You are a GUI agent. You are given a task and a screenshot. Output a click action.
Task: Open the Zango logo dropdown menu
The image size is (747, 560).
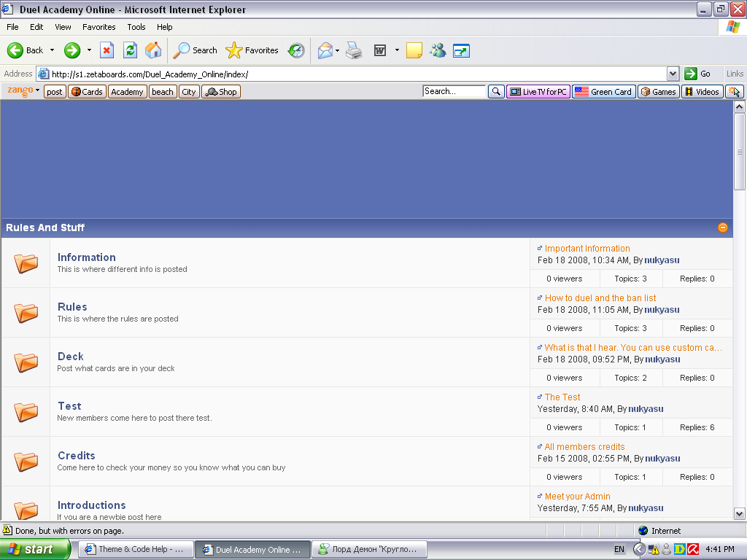(23, 91)
